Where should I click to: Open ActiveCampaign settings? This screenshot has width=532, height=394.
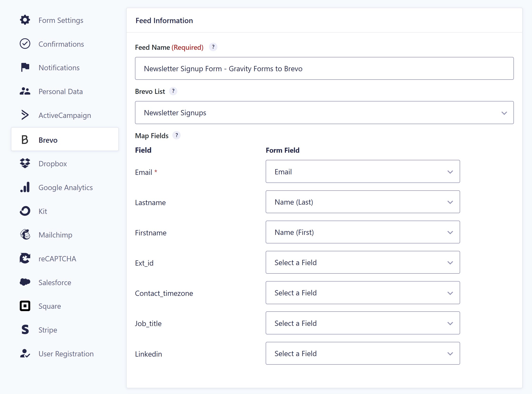pos(65,116)
